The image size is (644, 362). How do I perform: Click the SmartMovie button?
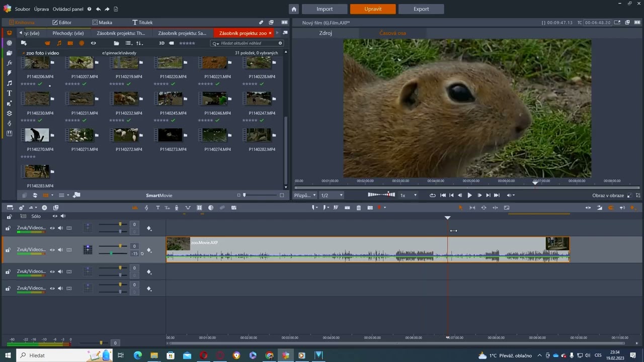(159, 195)
